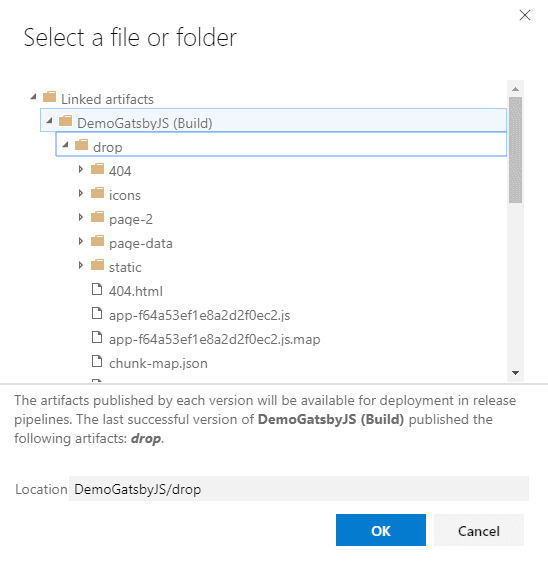The height and width of the screenshot is (570, 548).
Task: Expand the page-2 folder
Action: [81, 217]
